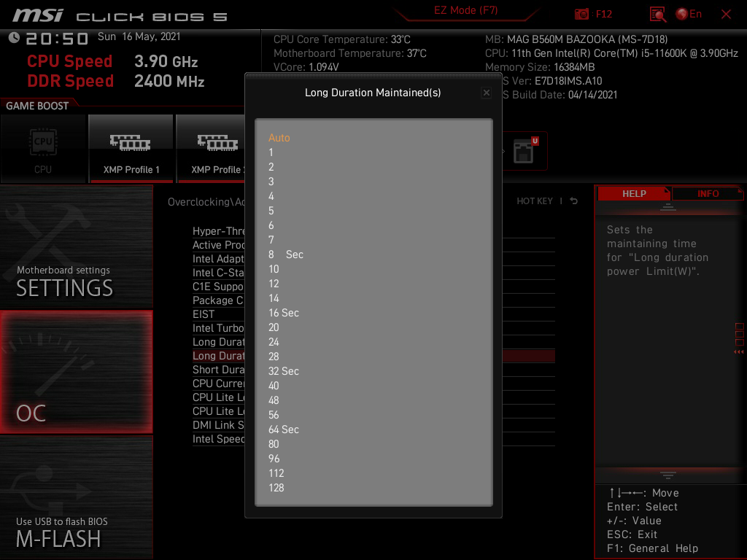Switch to the INFO tab
The height and width of the screenshot is (560, 747).
(x=708, y=194)
